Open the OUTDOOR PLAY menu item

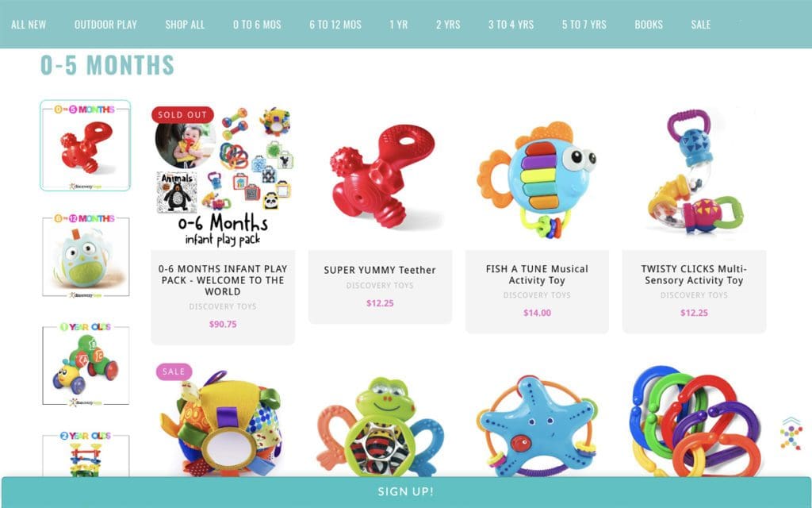pyautogui.click(x=105, y=25)
